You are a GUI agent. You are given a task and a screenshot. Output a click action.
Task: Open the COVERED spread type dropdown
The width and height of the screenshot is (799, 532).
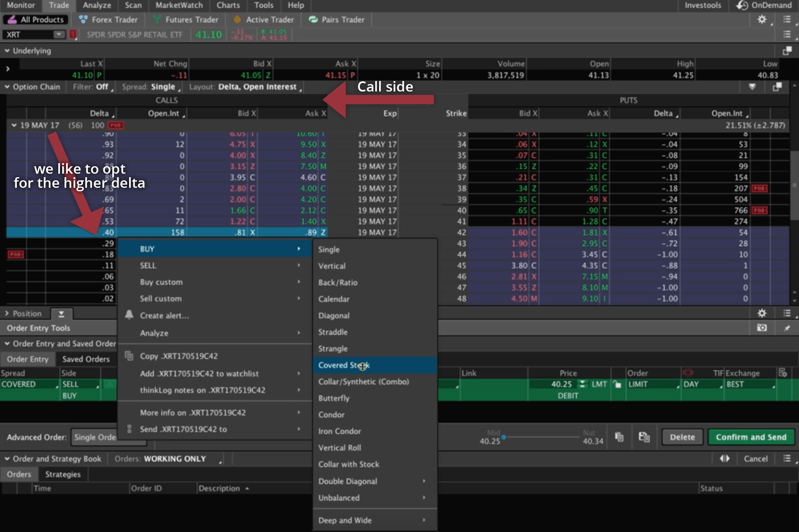point(30,384)
